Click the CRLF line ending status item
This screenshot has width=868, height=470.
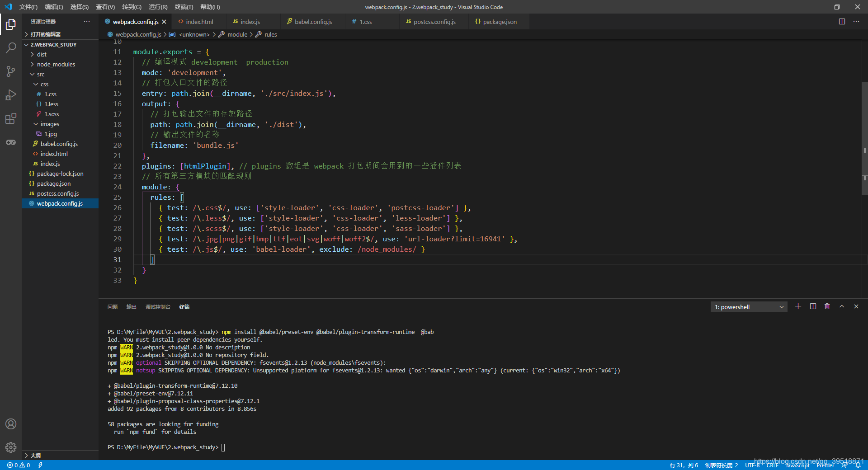pyautogui.click(x=772, y=465)
